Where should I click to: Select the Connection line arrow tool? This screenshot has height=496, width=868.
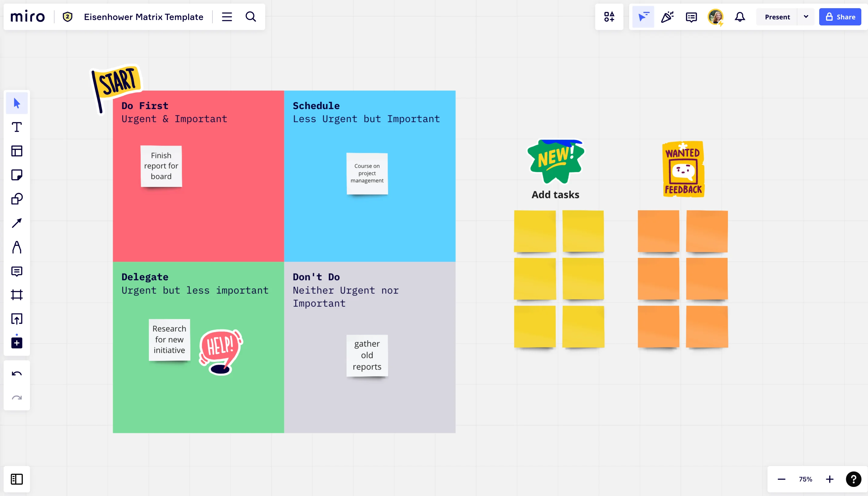point(17,223)
